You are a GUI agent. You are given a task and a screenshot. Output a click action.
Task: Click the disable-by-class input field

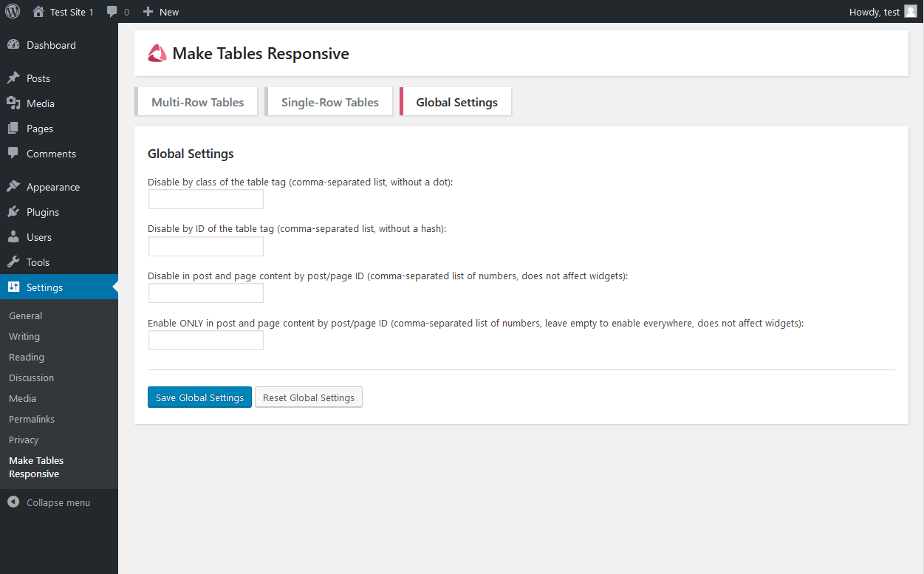tap(205, 199)
